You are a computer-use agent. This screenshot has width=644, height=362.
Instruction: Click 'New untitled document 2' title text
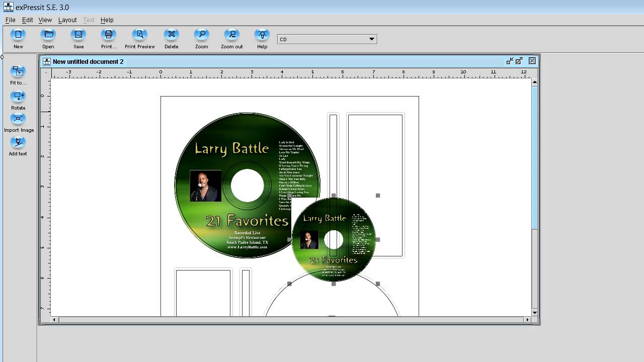click(88, 61)
